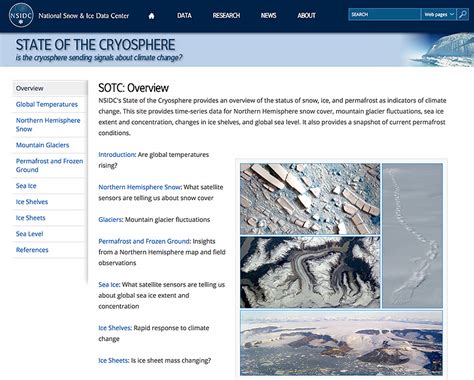Image resolution: width=474 pixels, height=380 pixels.
Task: Open the RESEARCH menu
Action: pos(226,15)
